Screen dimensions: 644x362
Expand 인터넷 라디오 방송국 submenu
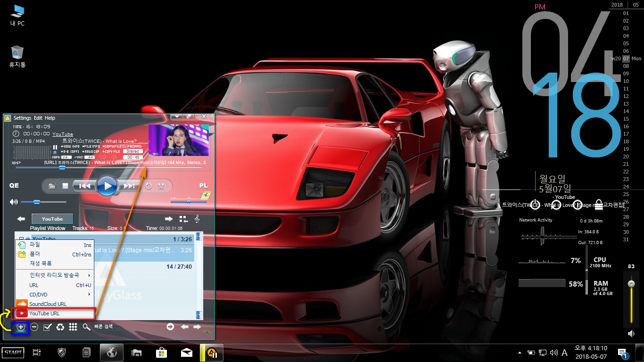(x=55, y=275)
